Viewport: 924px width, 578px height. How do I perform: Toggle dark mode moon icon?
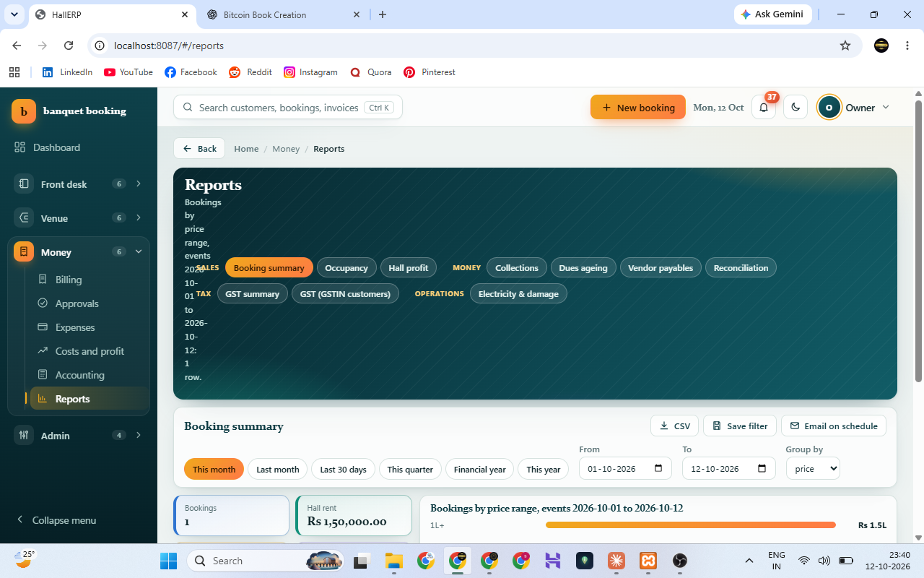point(796,108)
